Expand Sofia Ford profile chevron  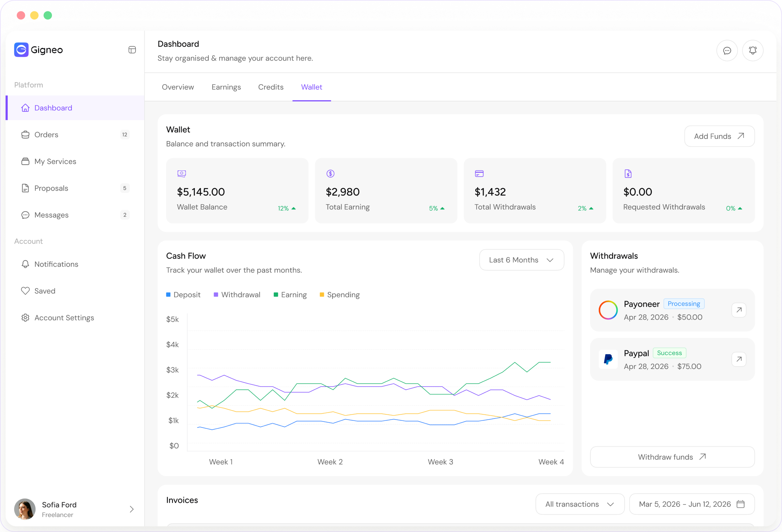pos(132,509)
